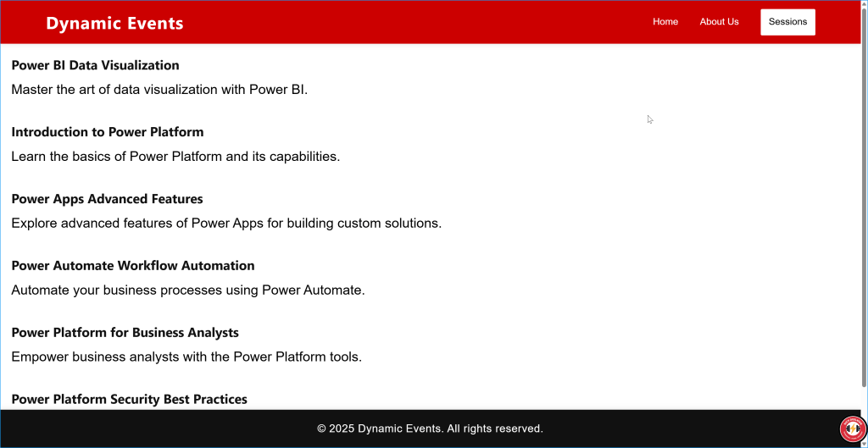Click the footer copyright text

tap(430, 429)
